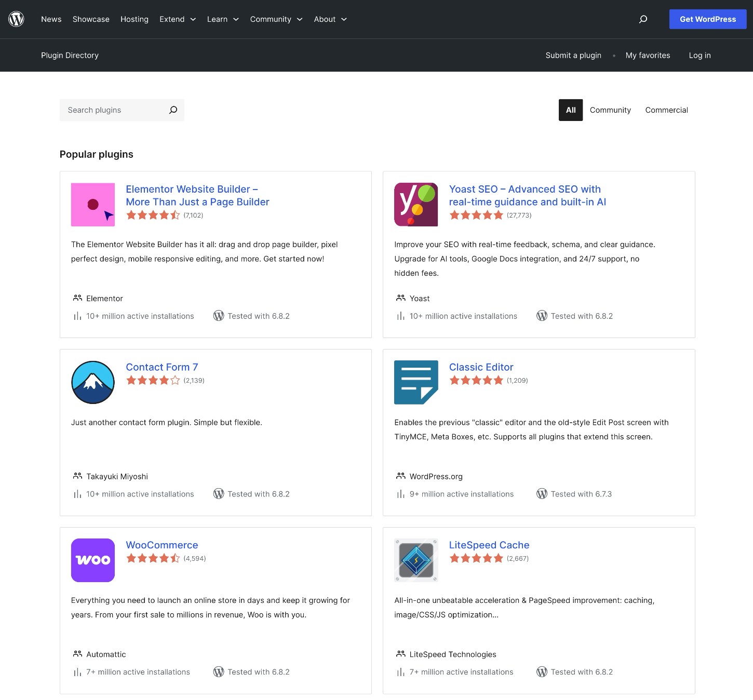Image resolution: width=753 pixels, height=700 pixels.
Task: Open Elementor Website Builder title link
Action: click(x=197, y=196)
